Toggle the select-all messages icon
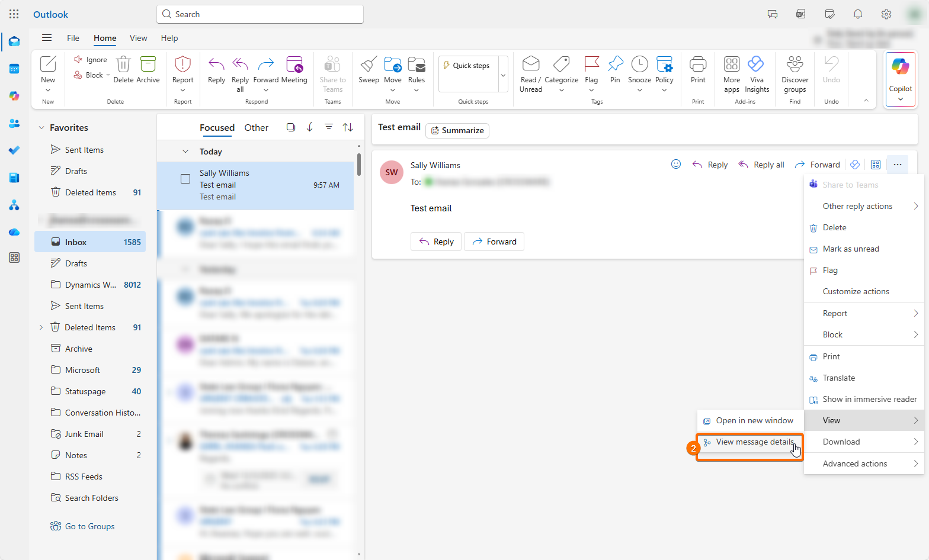Screen dimensions: 929x560 coord(291,127)
